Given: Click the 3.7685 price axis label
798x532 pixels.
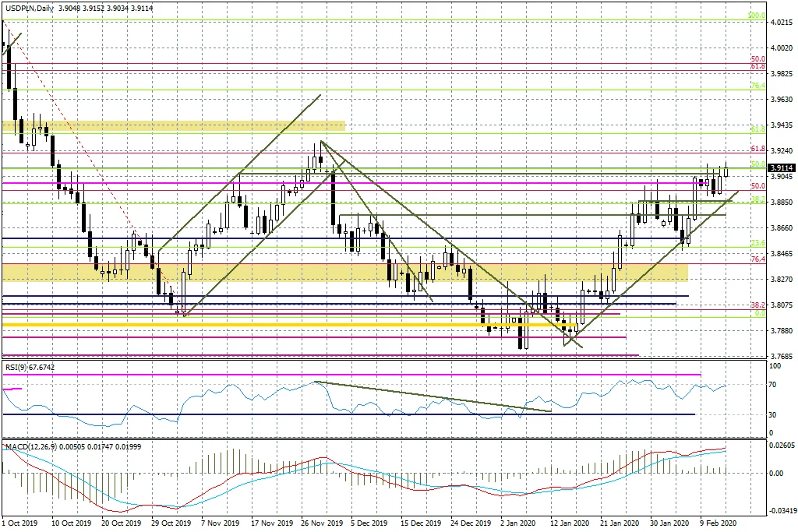Looking at the screenshot, I should [x=781, y=356].
